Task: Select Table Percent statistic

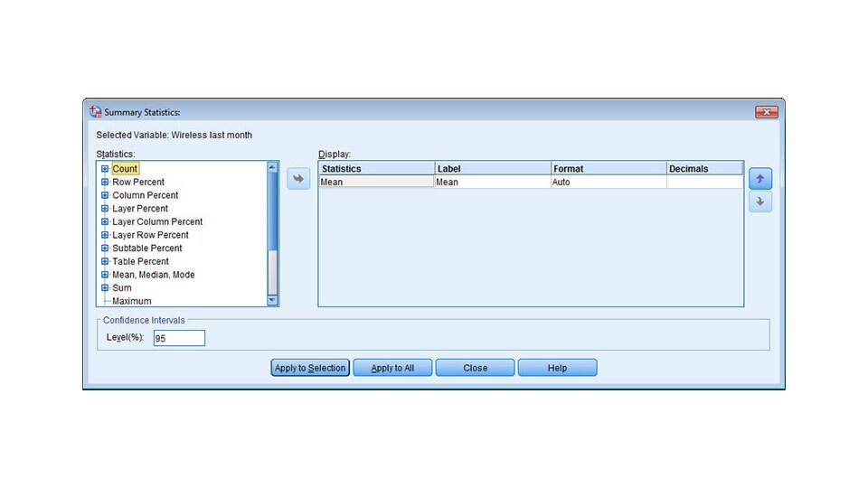Action: pyautogui.click(x=141, y=262)
